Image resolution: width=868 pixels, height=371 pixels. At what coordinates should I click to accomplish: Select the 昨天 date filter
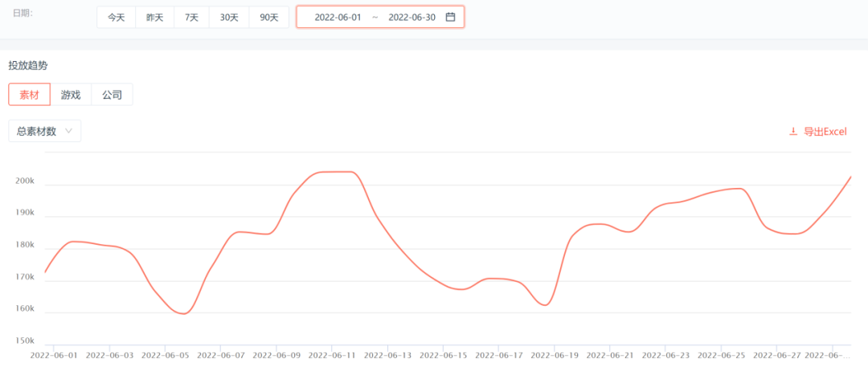155,17
